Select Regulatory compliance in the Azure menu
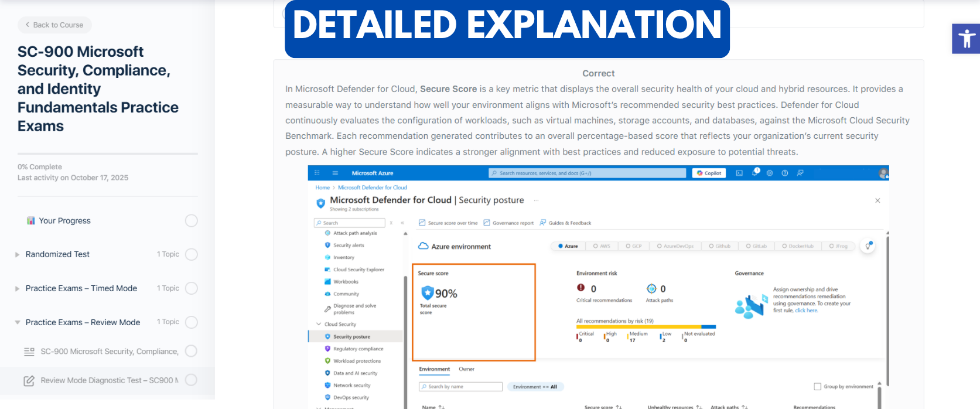The image size is (980, 409). click(x=358, y=349)
